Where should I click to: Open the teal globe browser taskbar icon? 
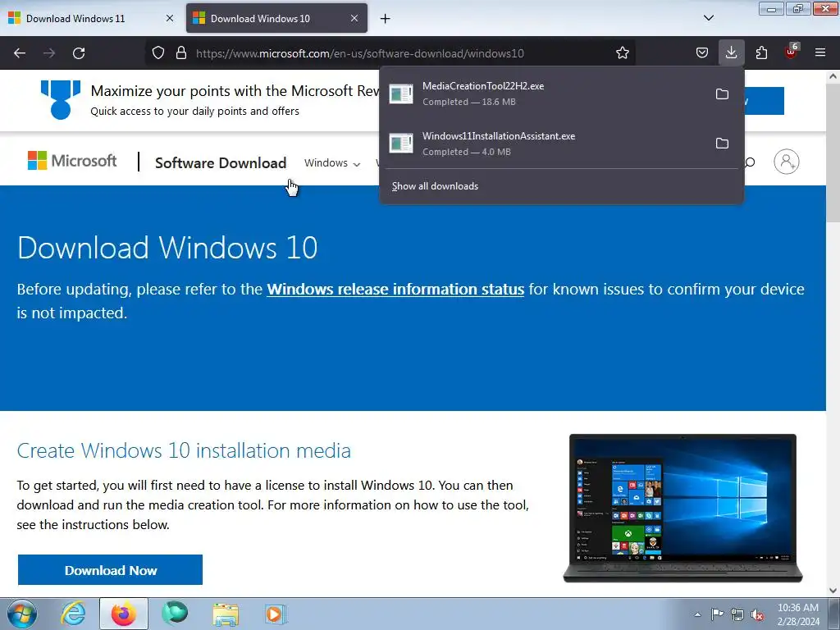[x=175, y=614]
